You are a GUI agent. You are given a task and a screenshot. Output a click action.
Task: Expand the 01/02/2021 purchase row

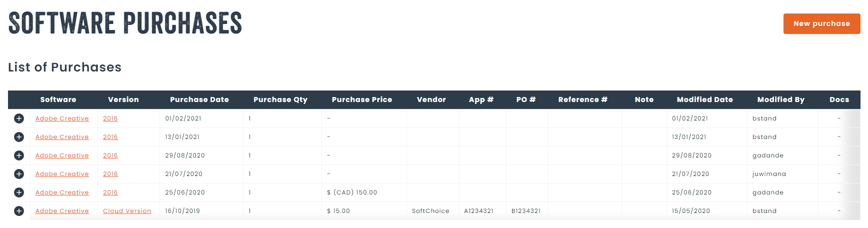pyautogui.click(x=19, y=118)
